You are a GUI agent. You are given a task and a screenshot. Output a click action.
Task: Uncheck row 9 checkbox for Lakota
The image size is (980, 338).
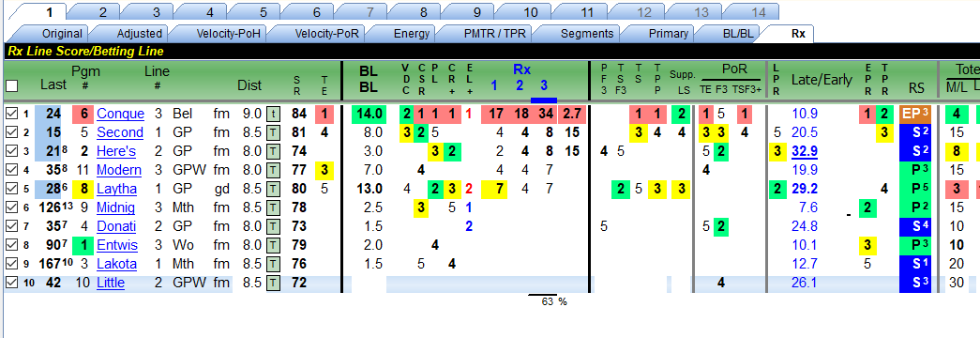click(11, 264)
